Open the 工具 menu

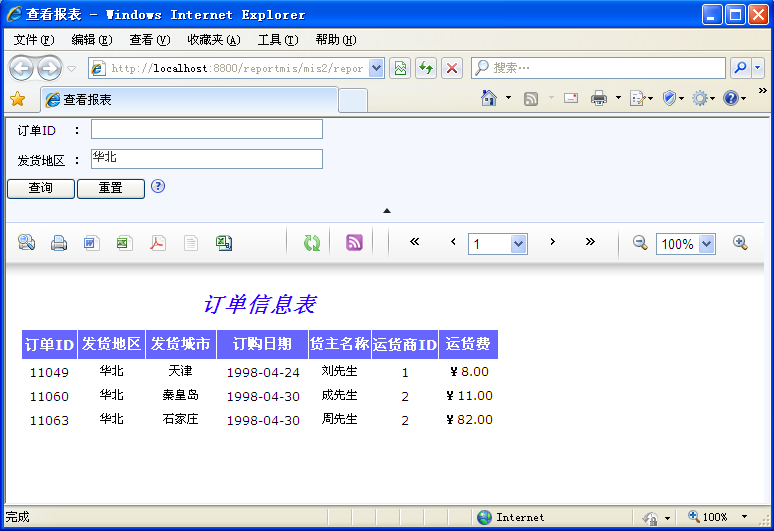[278, 40]
